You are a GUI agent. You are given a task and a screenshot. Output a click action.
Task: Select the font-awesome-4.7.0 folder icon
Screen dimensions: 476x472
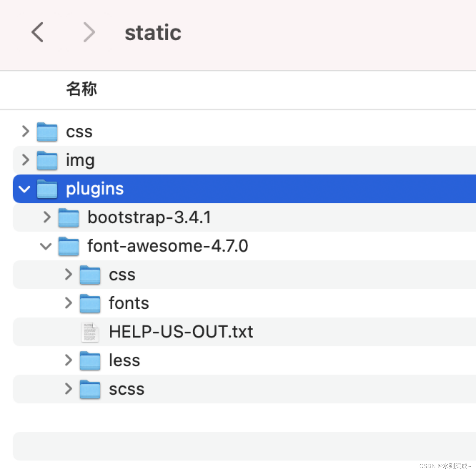tap(68, 246)
